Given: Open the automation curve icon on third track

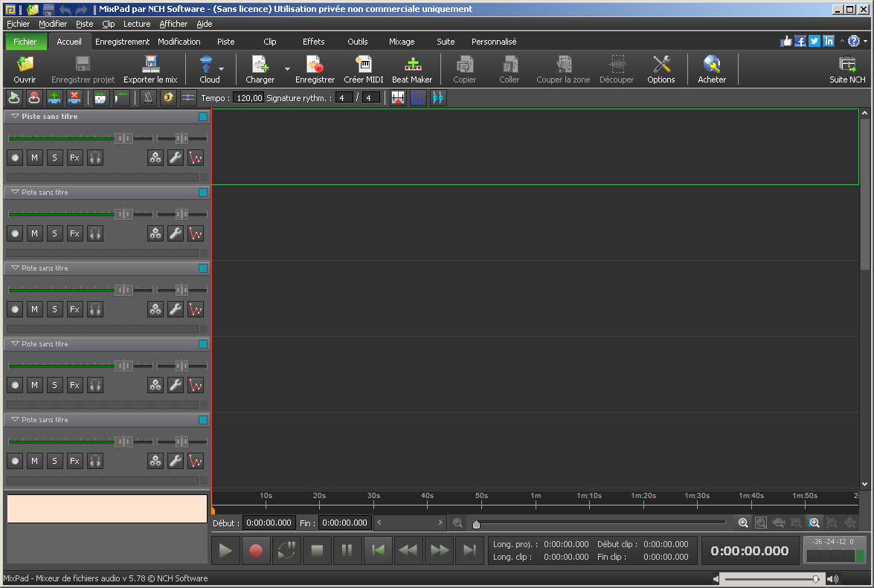Looking at the screenshot, I should tap(196, 309).
